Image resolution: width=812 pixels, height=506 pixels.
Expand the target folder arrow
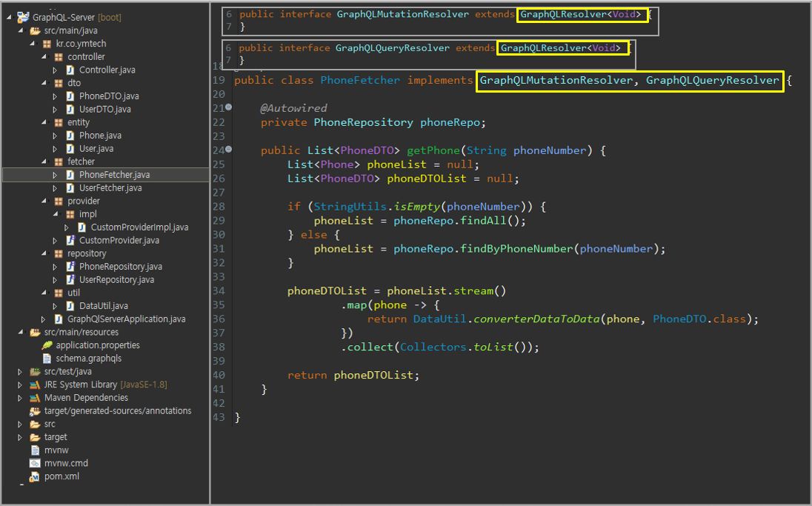pyautogui.click(x=21, y=438)
